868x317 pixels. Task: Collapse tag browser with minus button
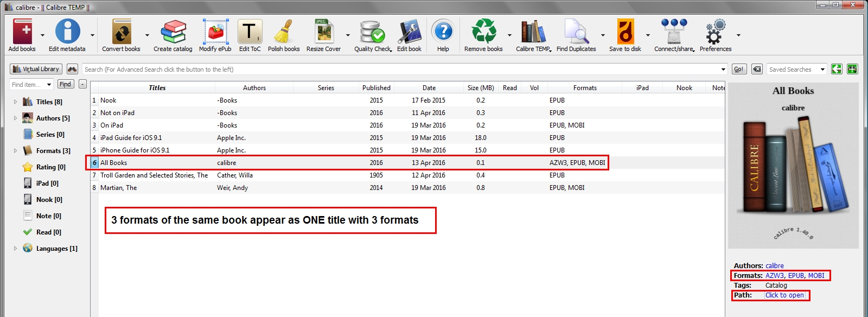click(x=82, y=84)
